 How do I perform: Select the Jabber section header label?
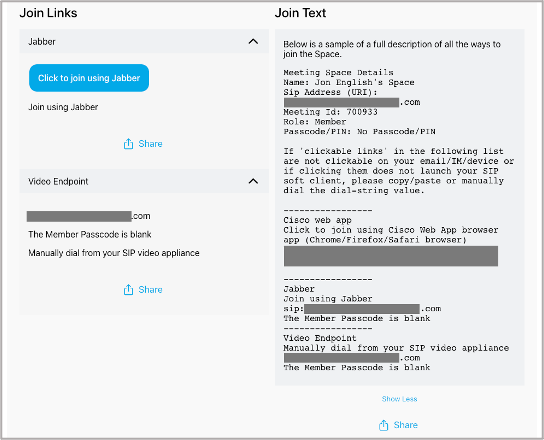pyautogui.click(x=42, y=42)
